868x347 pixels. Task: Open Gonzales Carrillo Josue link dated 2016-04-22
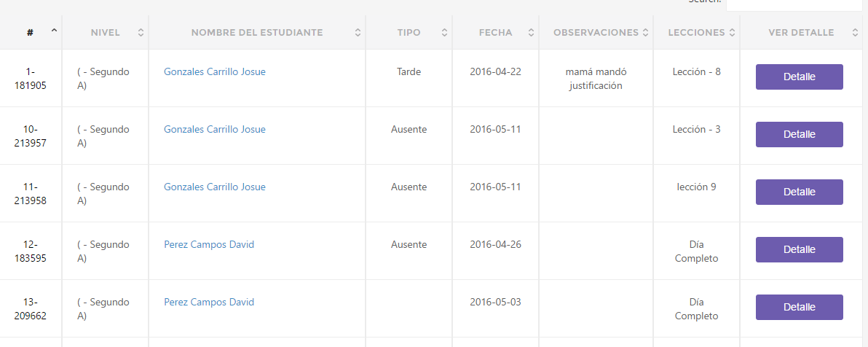pos(215,71)
